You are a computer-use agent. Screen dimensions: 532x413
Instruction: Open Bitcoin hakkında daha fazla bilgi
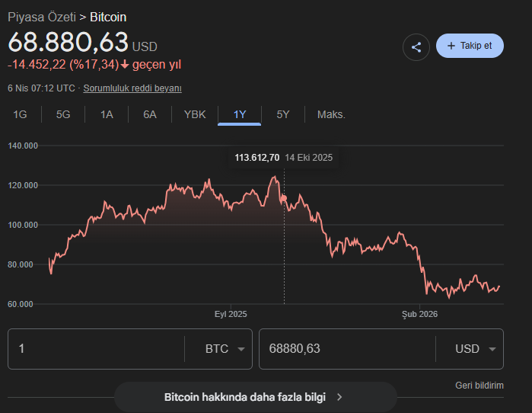click(x=256, y=397)
